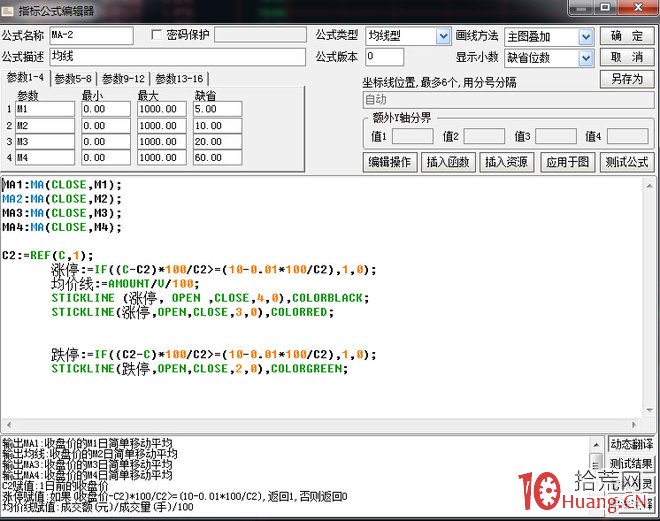Click the output panel scrollbar up arrow
Screen dimensions: 660x521
(x=597, y=444)
